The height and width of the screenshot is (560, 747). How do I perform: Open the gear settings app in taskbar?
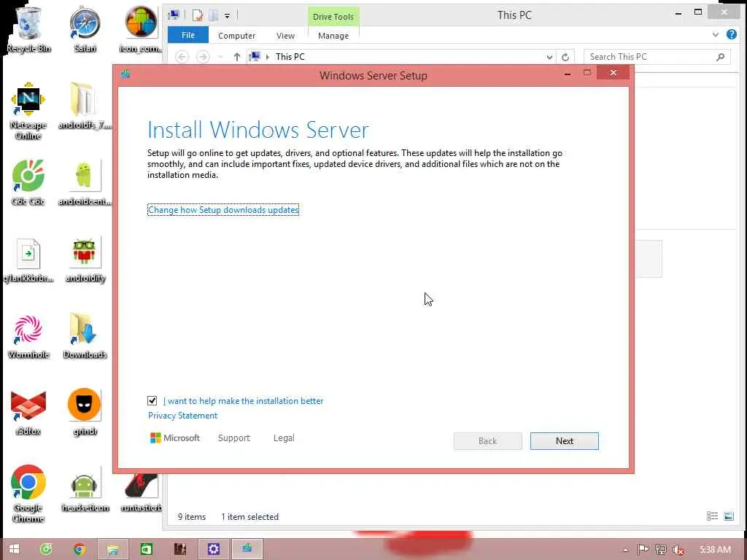[x=213, y=549]
